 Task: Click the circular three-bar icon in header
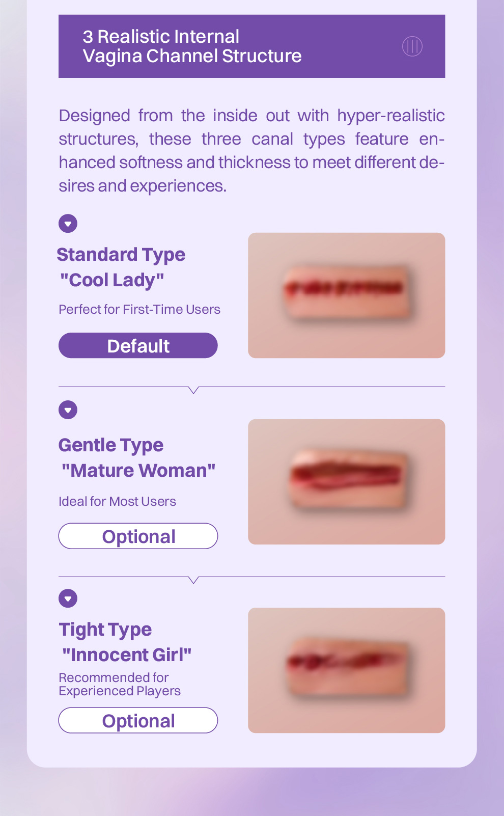pyautogui.click(x=412, y=46)
